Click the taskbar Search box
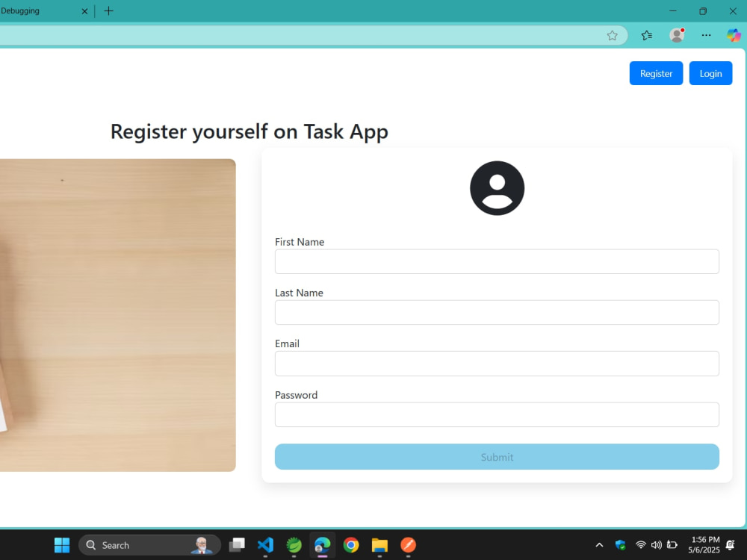This screenshot has height=560, width=747. click(149, 545)
